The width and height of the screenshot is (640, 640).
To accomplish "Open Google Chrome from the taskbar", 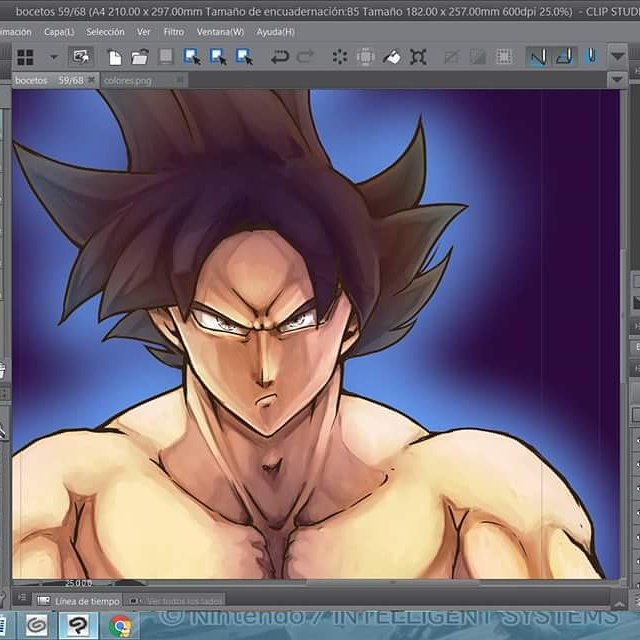I will (121, 626).
